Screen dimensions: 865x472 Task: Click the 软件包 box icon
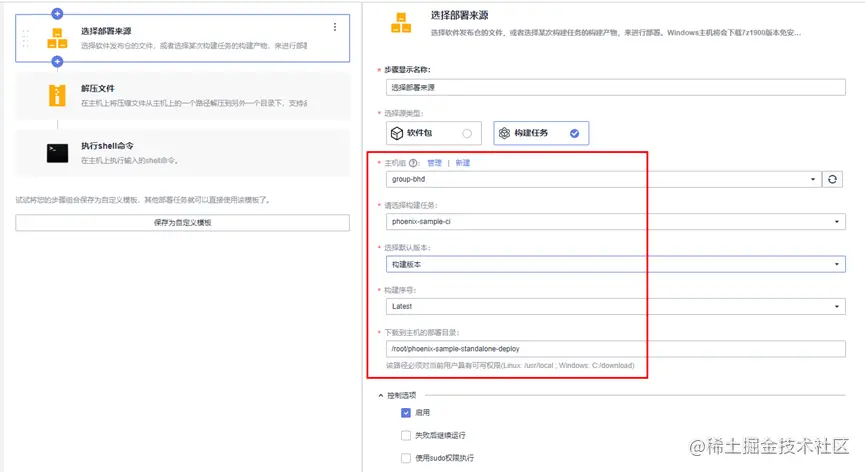[x=397, y=133]
